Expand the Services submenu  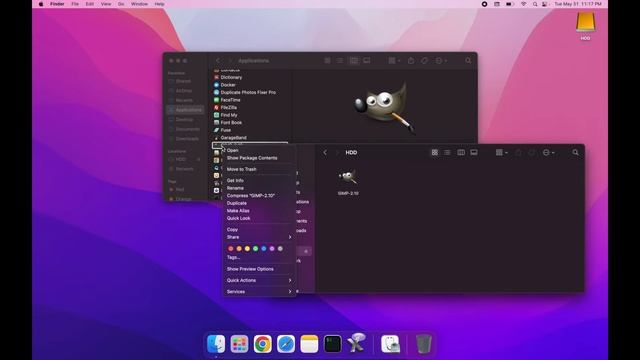(x=258, y=292)
